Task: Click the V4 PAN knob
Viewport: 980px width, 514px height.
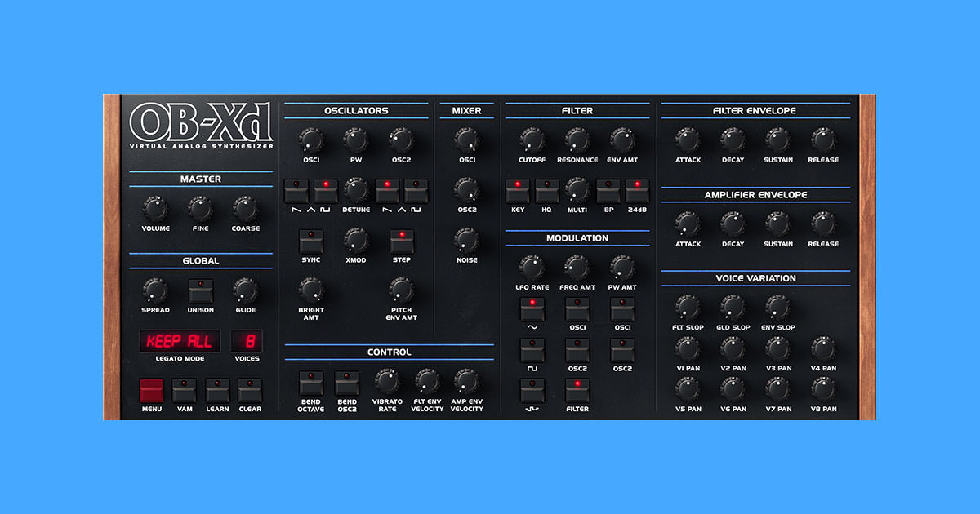Action: pyautogui.click(x=824, y=348)
